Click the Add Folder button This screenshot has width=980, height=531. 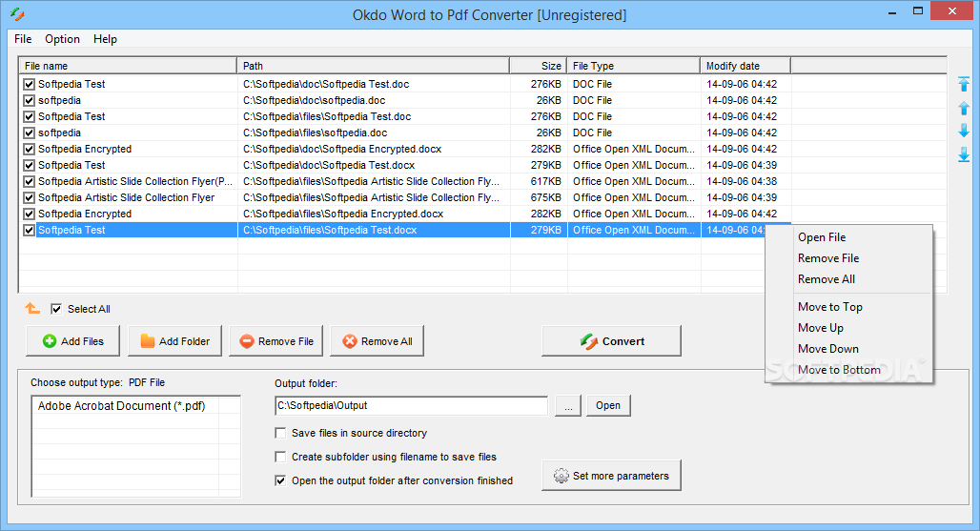tap(175, 341)
